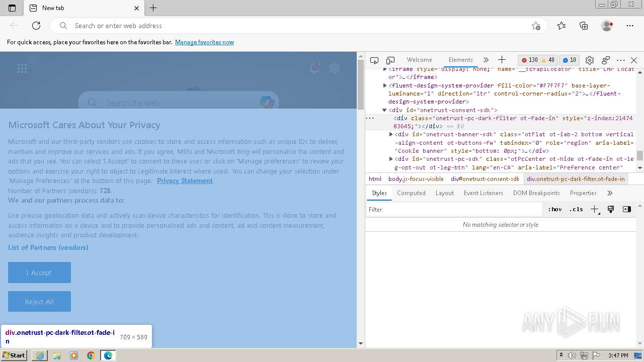Image resolution: width=644 pixels, height=362 pixels.
Task: Show more sidebar pane tabs
Action: click(610, 193)
